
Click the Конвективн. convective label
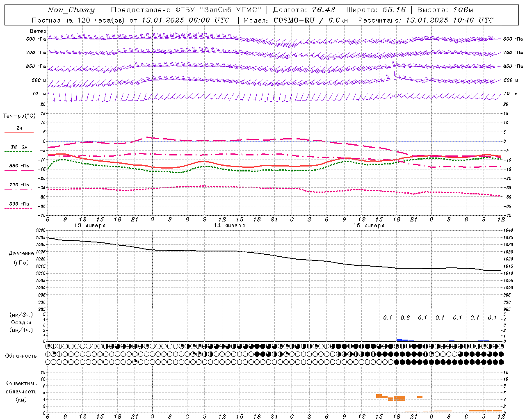coord(21,383)
